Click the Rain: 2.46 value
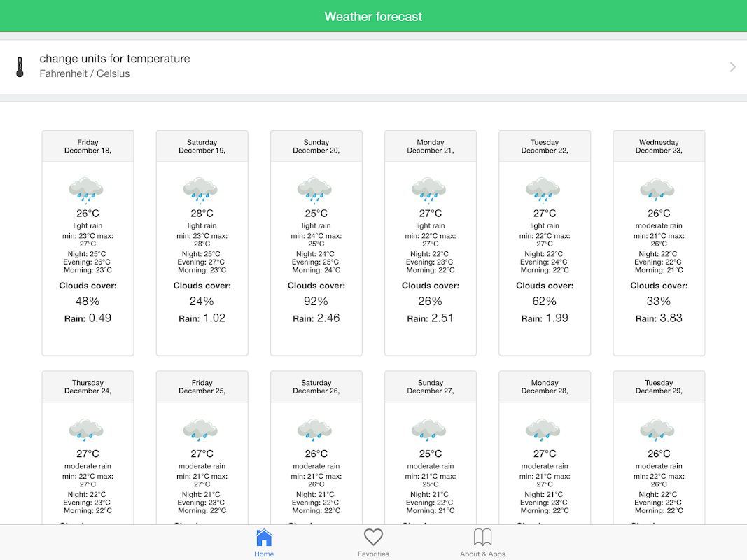 click(x=316, y=318)
